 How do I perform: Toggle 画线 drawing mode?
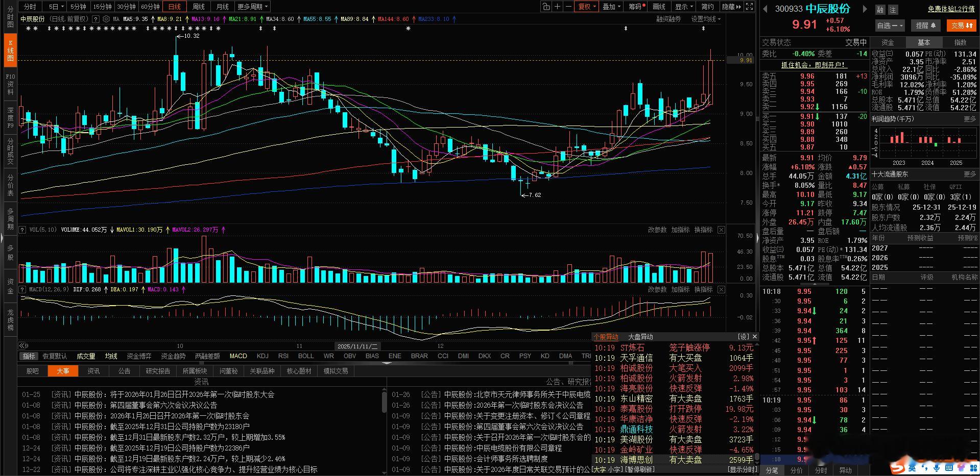click(x=659, y=7)
